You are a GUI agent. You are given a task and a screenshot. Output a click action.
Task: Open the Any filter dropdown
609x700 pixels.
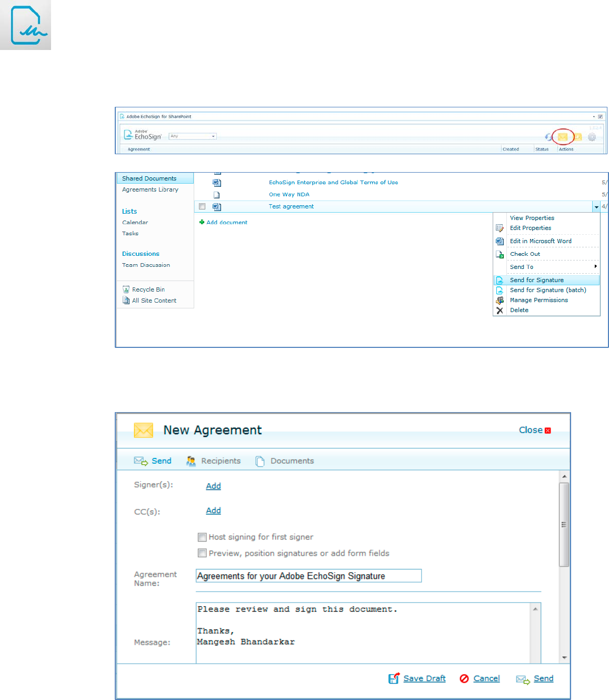tap(193, 136)
